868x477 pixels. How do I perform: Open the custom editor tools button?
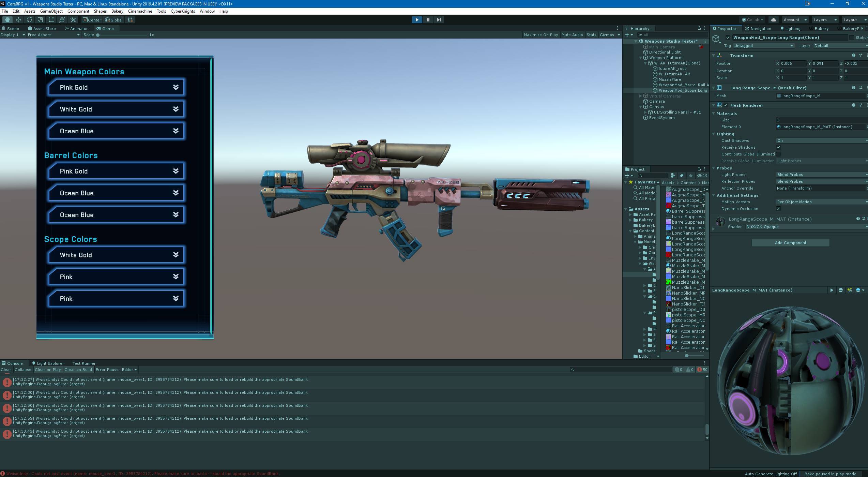point(73,20)
